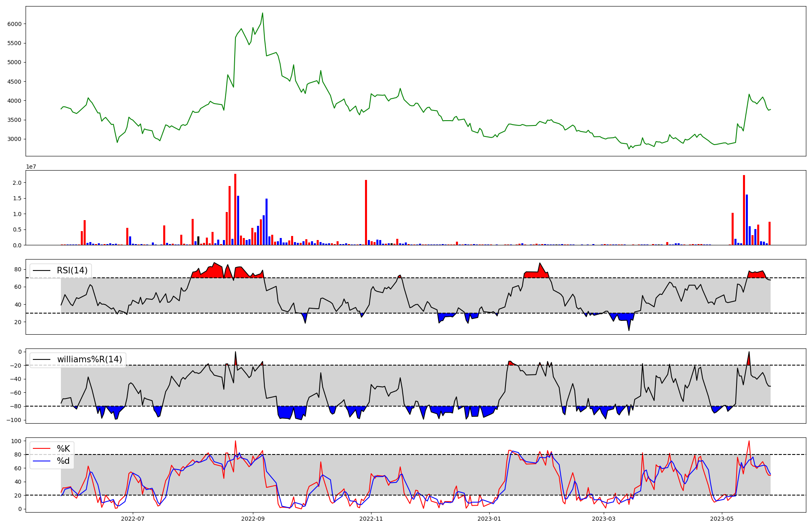Click the highest peak of the green price line
This screenshot has height=528, width=812.
263,13
